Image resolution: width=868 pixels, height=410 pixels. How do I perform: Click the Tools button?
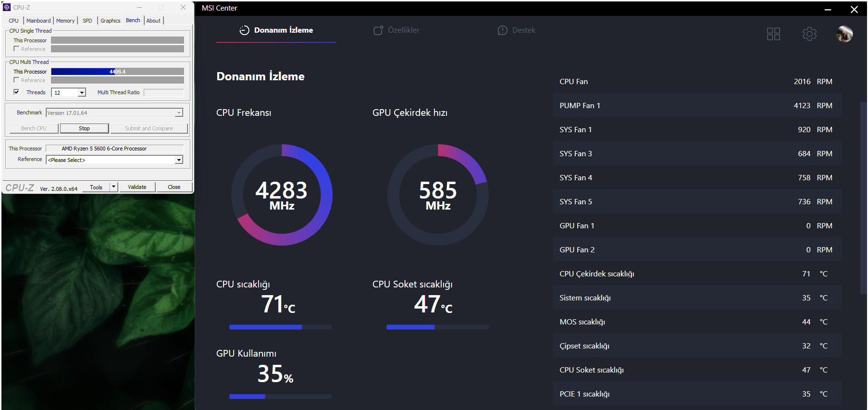click(96, 187)
